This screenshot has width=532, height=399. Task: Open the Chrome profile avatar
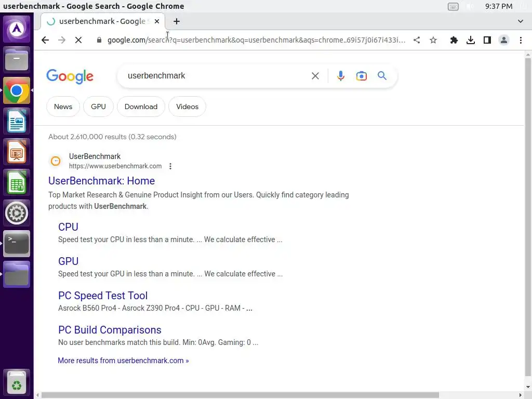click(504, 40)
